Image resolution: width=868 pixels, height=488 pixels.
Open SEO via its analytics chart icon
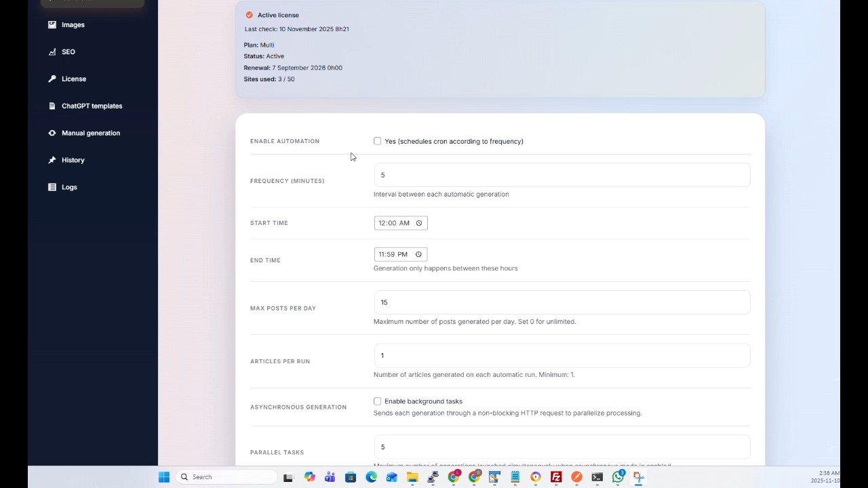(x=52, y=52)
